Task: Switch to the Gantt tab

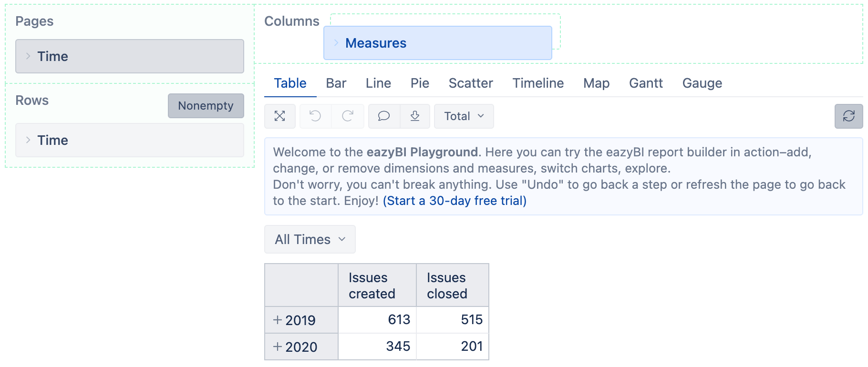Action: [646, 83]
